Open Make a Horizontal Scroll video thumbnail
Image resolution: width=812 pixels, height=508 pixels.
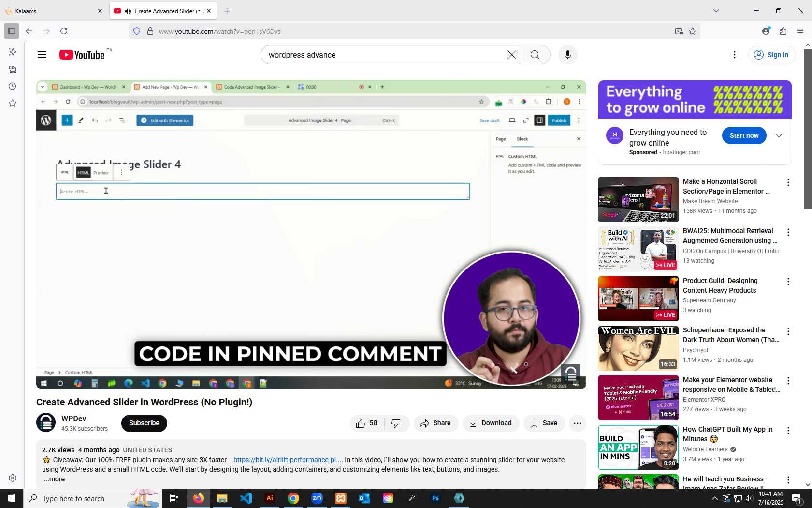[x=638, y=199]
